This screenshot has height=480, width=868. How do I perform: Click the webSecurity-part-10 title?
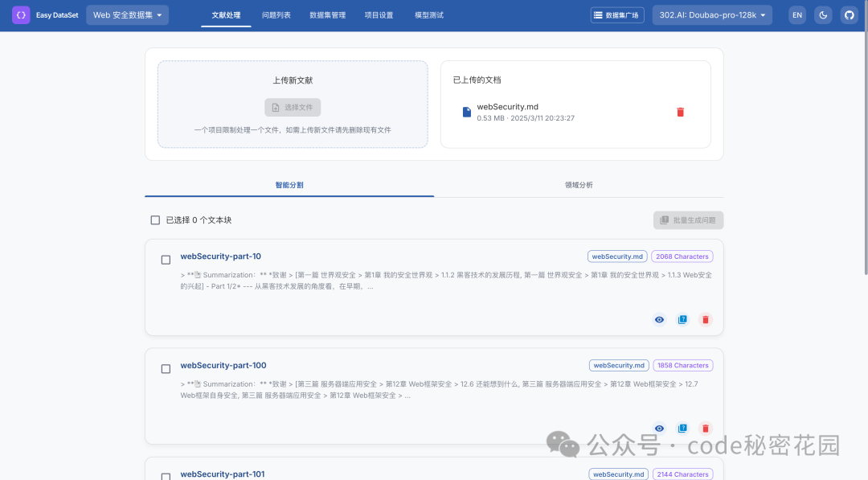221,256
